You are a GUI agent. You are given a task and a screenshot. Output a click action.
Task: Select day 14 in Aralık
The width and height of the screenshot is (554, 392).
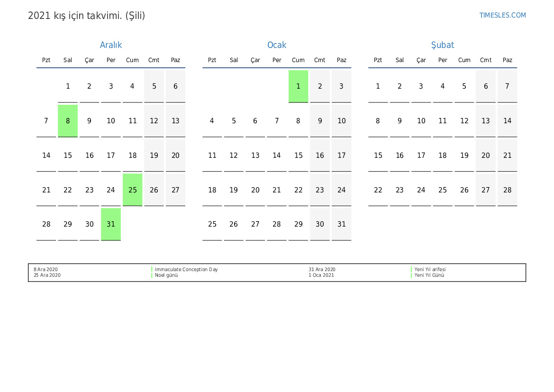pos(46,155)
